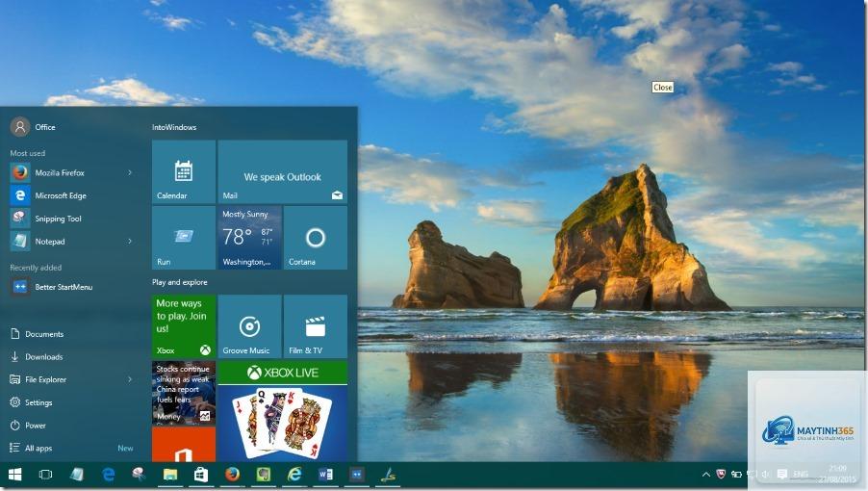Launch the Run tile
This screenshot has height=491, width=868.
coord(183,238)
